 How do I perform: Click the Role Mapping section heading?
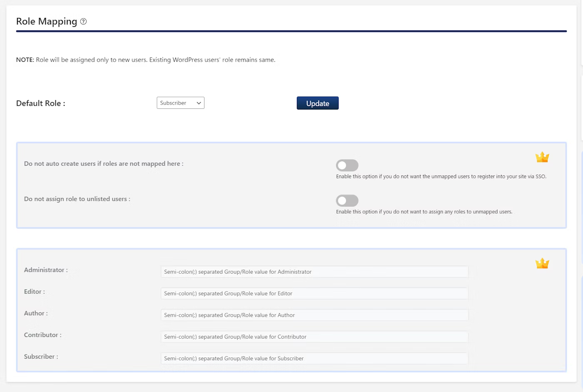coord(47,21)
